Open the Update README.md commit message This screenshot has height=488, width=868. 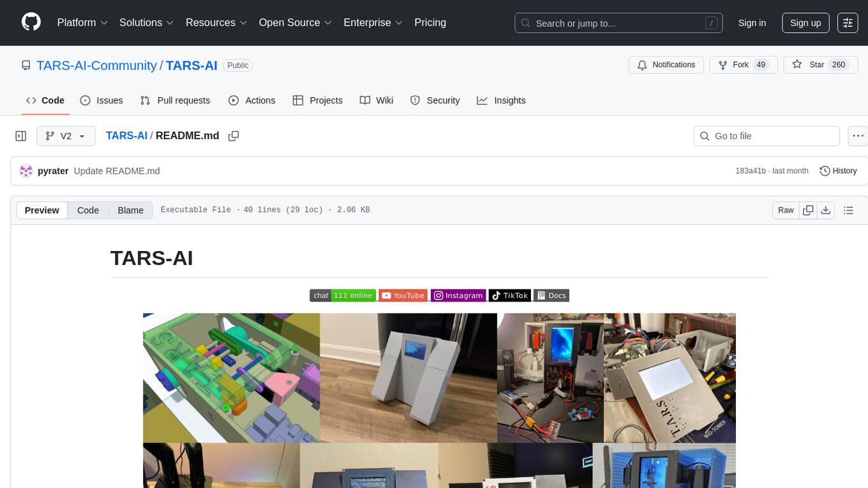coord(117,171)
